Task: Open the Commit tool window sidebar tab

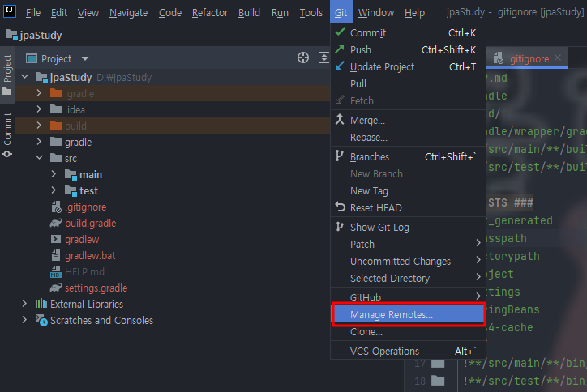Action: pyautogui.click(x=7, y=134)
